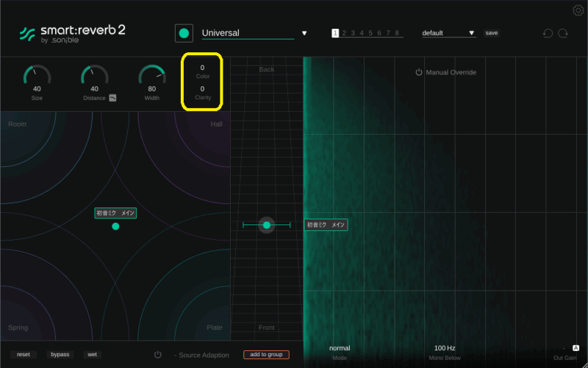Screen dimensions: 588x368
Task: Select state slot 5
Action: [x=370, y=33]
